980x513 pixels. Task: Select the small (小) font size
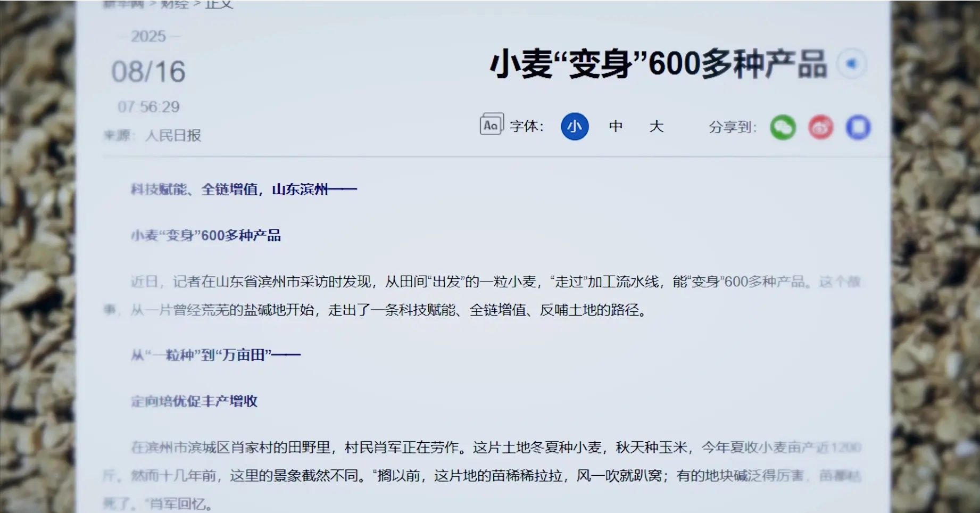575,126
